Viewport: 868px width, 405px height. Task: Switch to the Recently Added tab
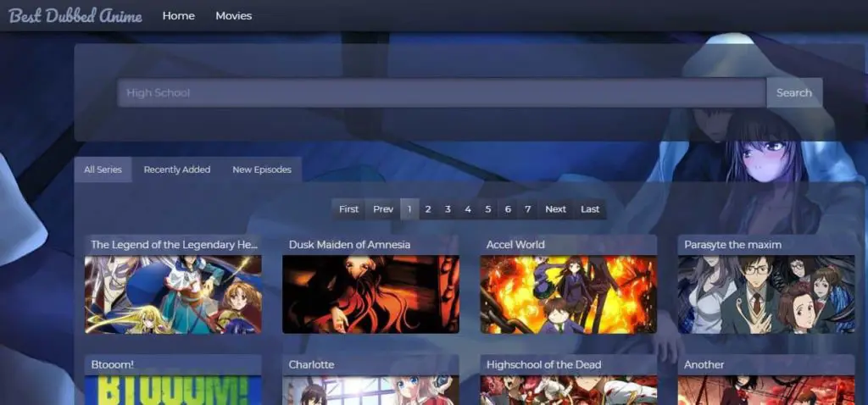(x=177, y=169)
